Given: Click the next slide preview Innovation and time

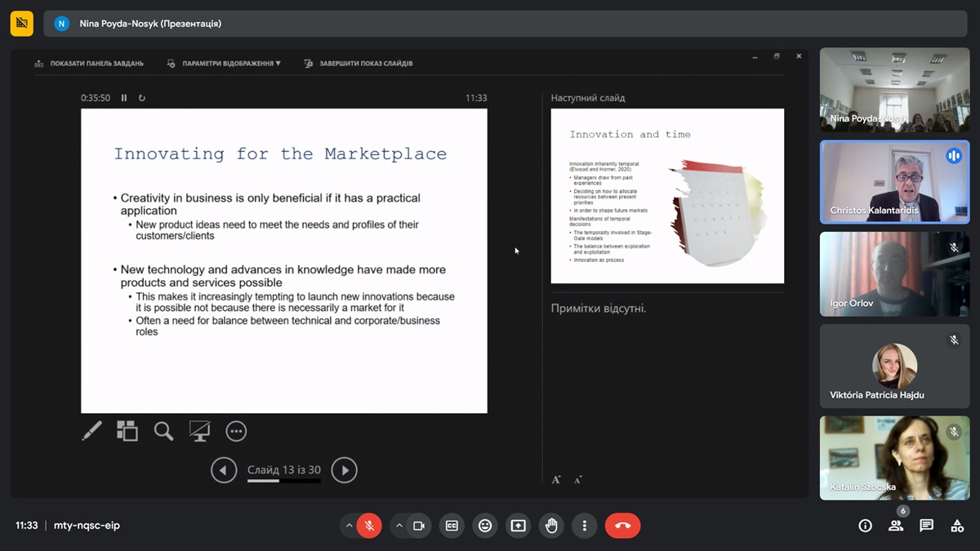Looking at the screenshot, I should 667,196.
